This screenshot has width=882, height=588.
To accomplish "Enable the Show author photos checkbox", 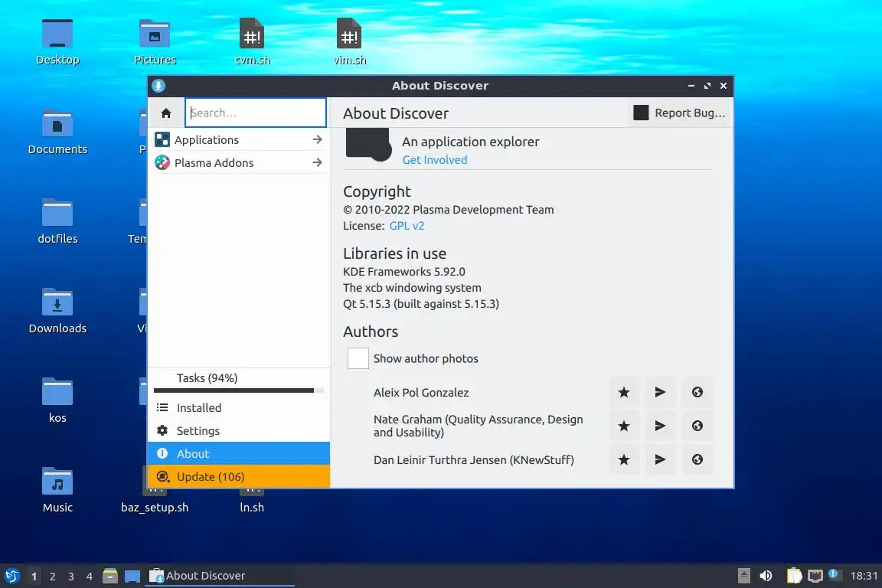I will (358, 358).
